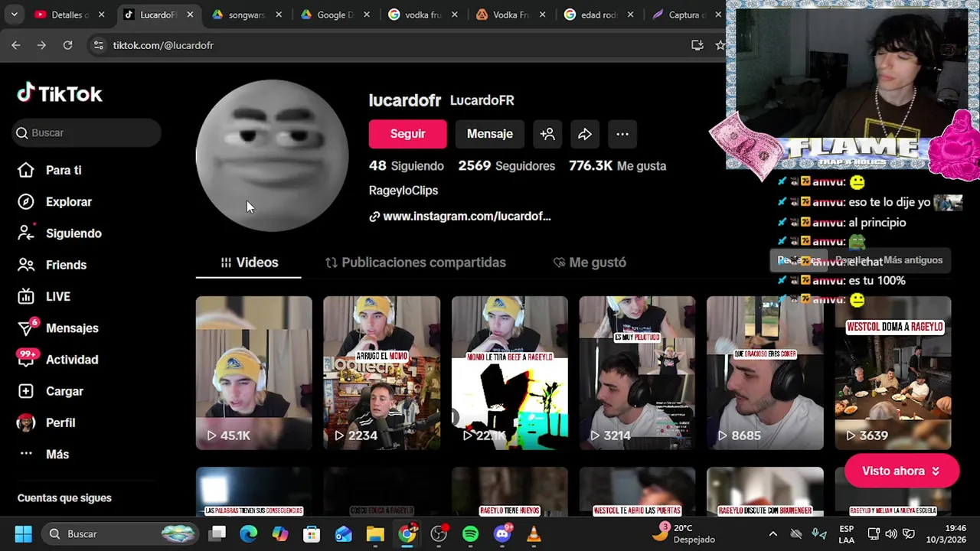Image resolution: width=980 pixels, height=551 pixels.
Task: Click browser back arrow
Action: [x=16, y=45]
